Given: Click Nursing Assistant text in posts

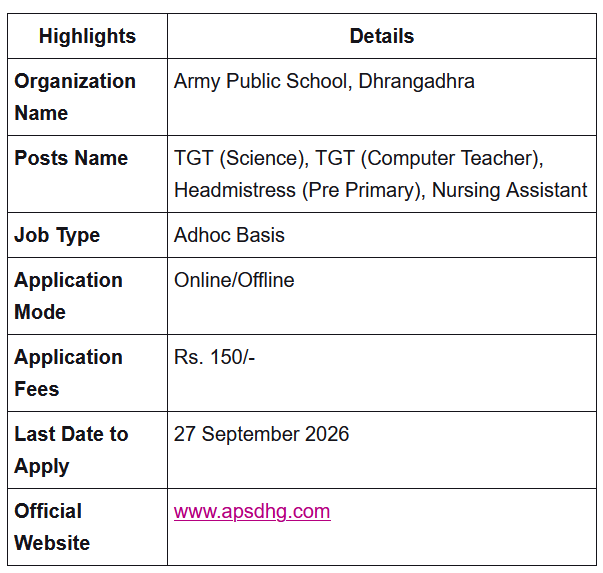Looking at the screenshot, I should [510, 190].
